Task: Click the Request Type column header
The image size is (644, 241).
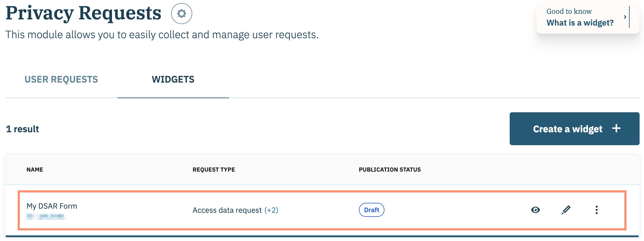Action: pos(214,170)
